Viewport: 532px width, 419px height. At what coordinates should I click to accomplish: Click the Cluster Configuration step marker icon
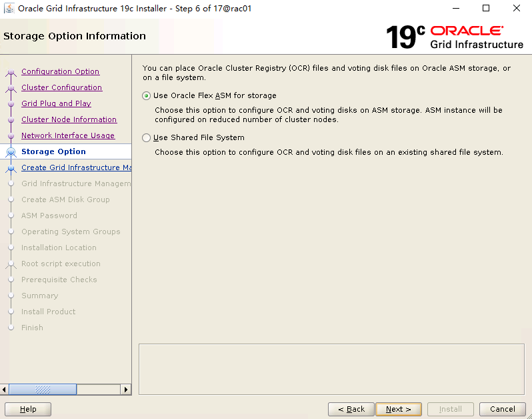(11, 88)
